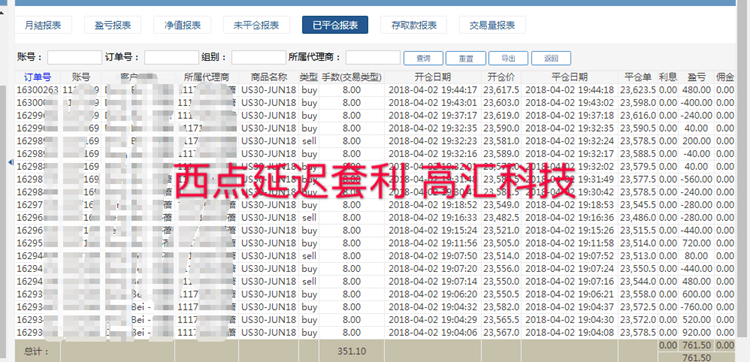The height and width of the screenshot is (362, 750).
Task: Click the 返回 button
Action: [551, 58]
